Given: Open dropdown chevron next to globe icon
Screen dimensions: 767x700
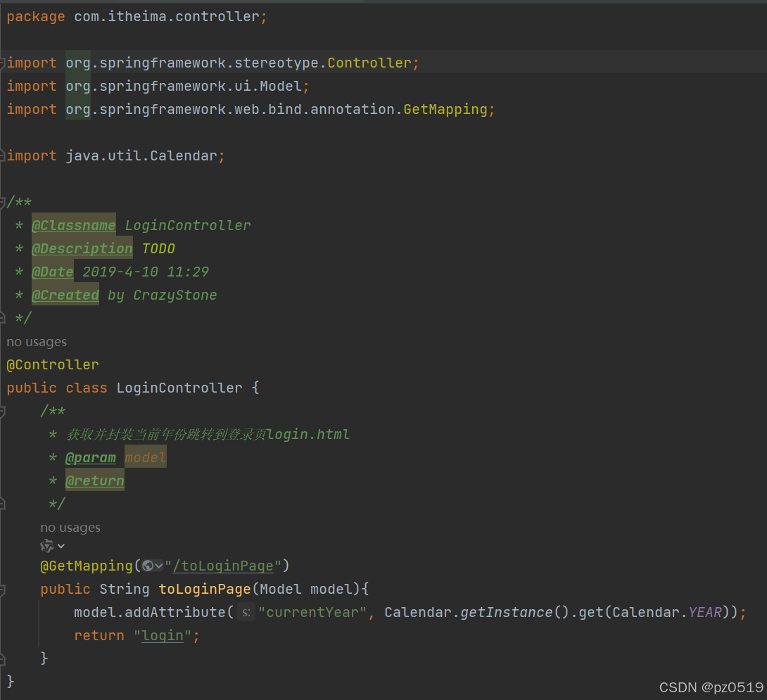Looking at the screenshot, I should (x=159, y=566).
